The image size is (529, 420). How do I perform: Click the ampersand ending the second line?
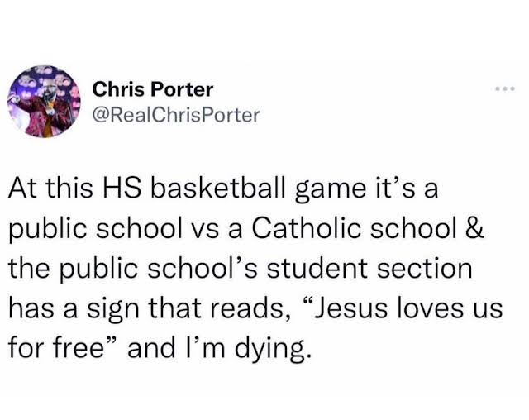point(474,228)
